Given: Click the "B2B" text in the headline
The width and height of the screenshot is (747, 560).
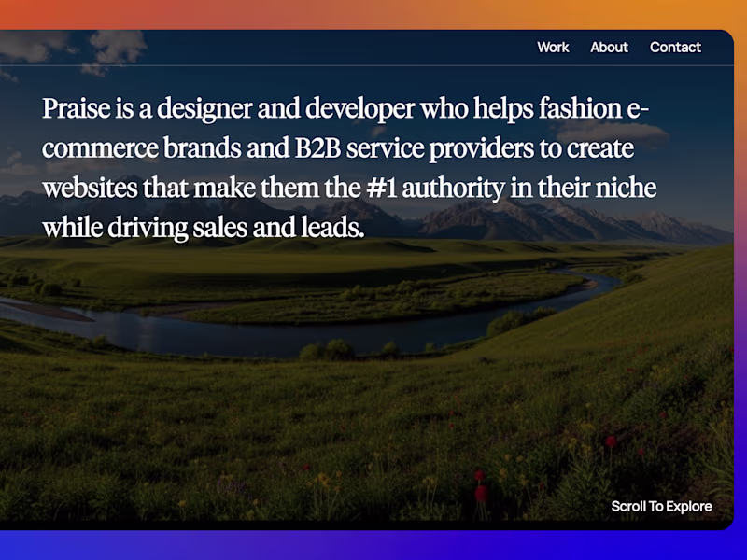Looking at the screenshot, I should click(x=317, y=148).
